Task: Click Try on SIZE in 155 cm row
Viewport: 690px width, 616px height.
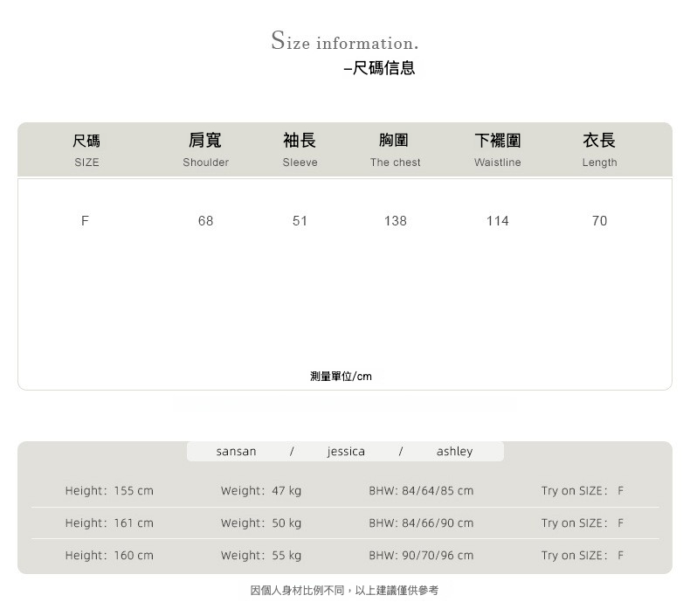Action: pyautogui.click(x=583, y=490)
